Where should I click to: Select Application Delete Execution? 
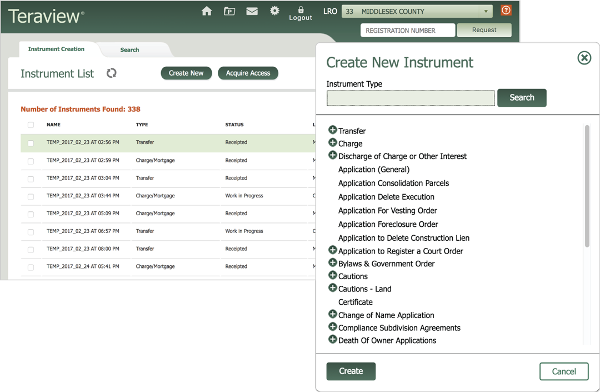pos(386,197)
